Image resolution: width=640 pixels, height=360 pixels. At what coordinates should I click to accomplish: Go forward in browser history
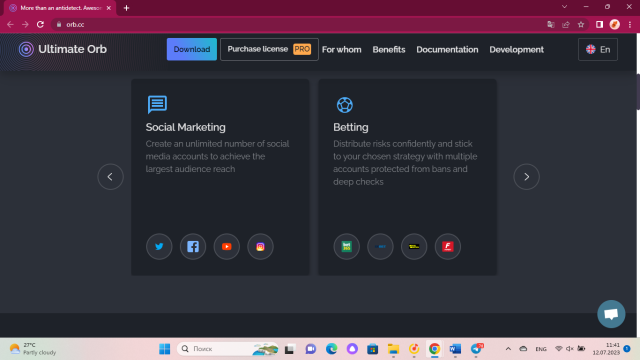25,24
